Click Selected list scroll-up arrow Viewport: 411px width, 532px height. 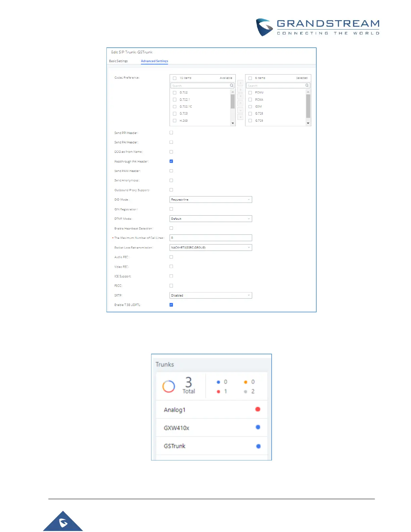308,92
